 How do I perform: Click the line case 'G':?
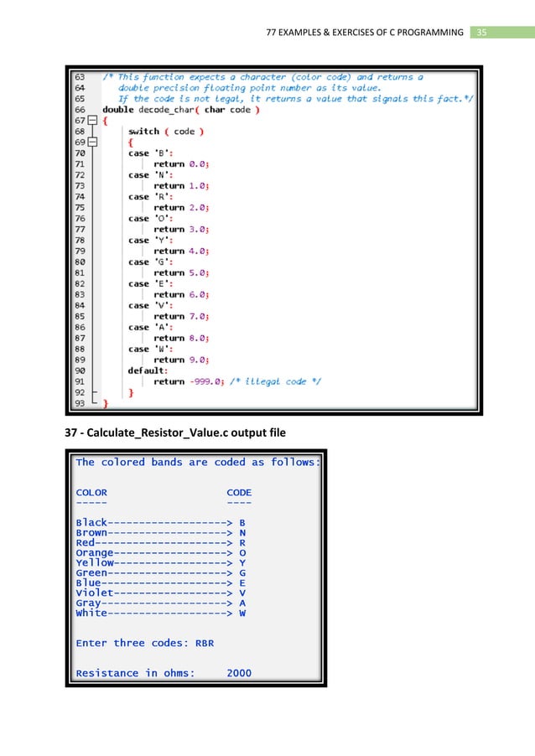coord(150,261)
